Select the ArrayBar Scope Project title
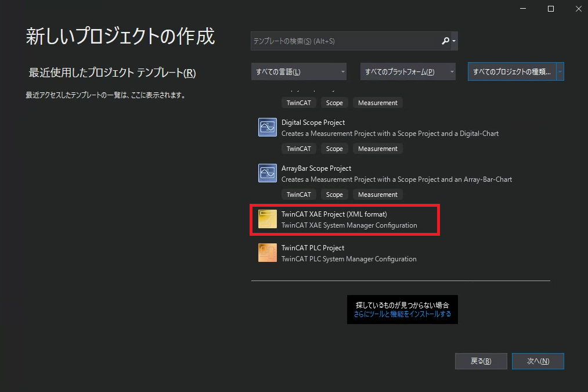588x392 pixels. coord(316,168)
